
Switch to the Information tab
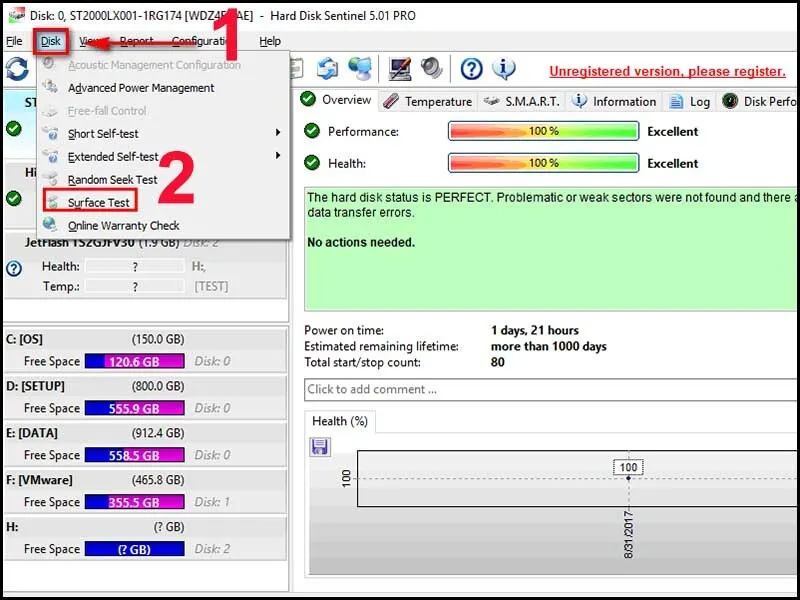pyautogui.click(x=613, y=102)
